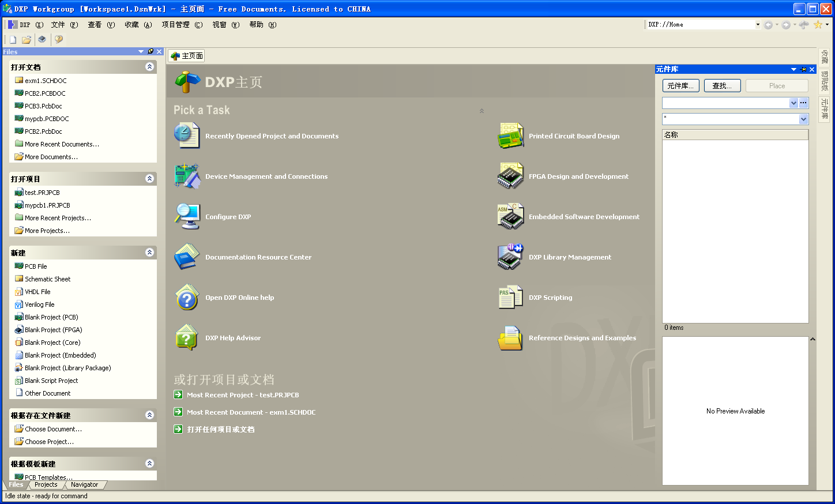This screenshot has width=835, height=504.
Task: Click the new document toolbar icon
Action: pyautogui.click(x=13, y=40)
